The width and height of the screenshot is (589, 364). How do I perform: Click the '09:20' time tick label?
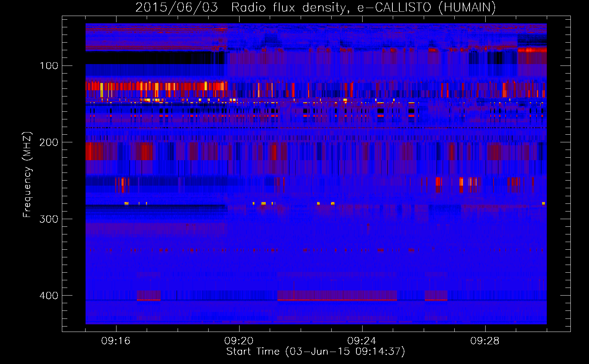239,341
